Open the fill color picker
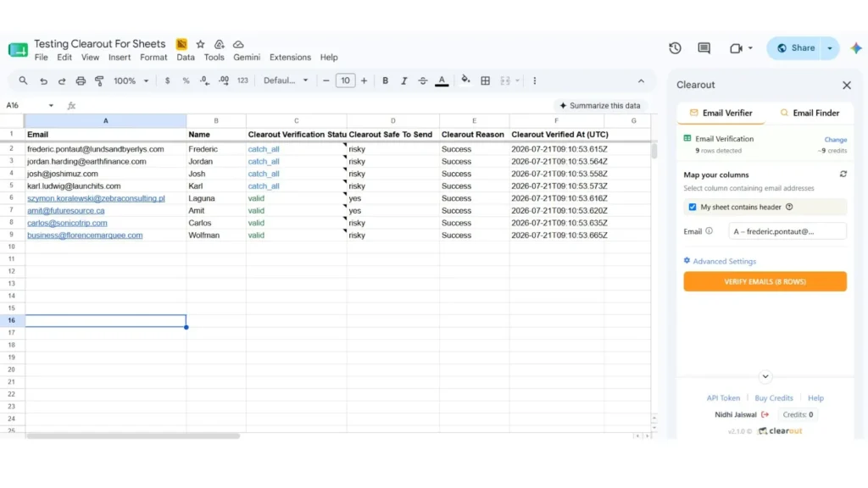 tap(465, 80)
